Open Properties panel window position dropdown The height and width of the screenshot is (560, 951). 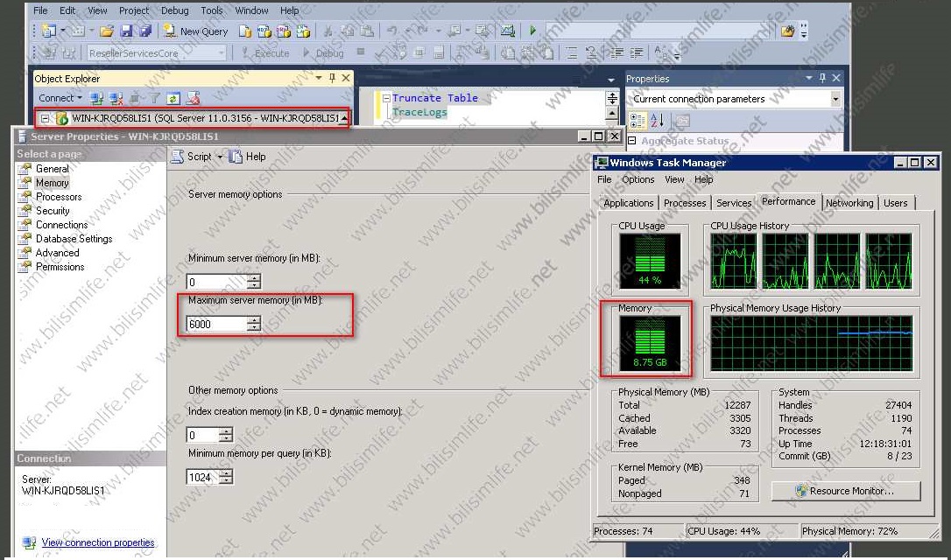809,78
